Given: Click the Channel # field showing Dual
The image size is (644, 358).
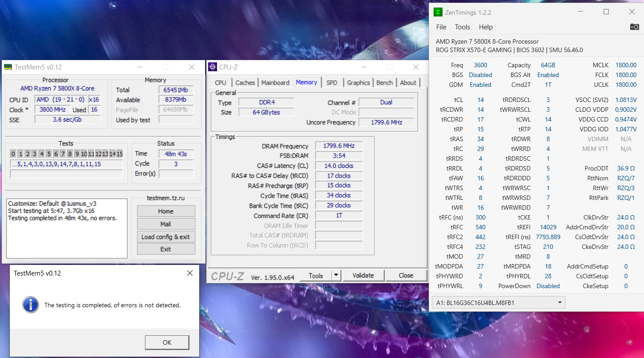Looking at the screenshot, I should pos(386,102).
